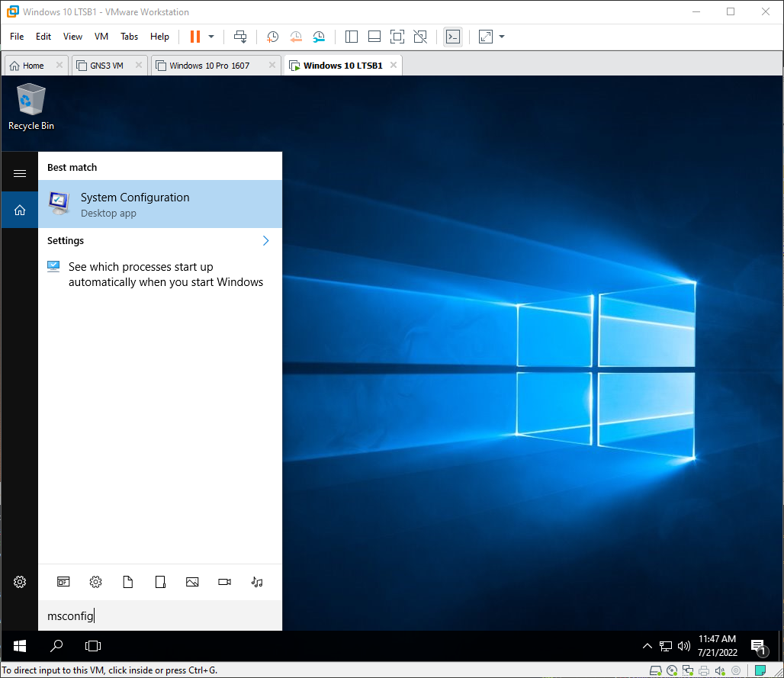This screenshot has height=678, width=784.
Task: Switch to Unity mode
Action: [420, 37]
